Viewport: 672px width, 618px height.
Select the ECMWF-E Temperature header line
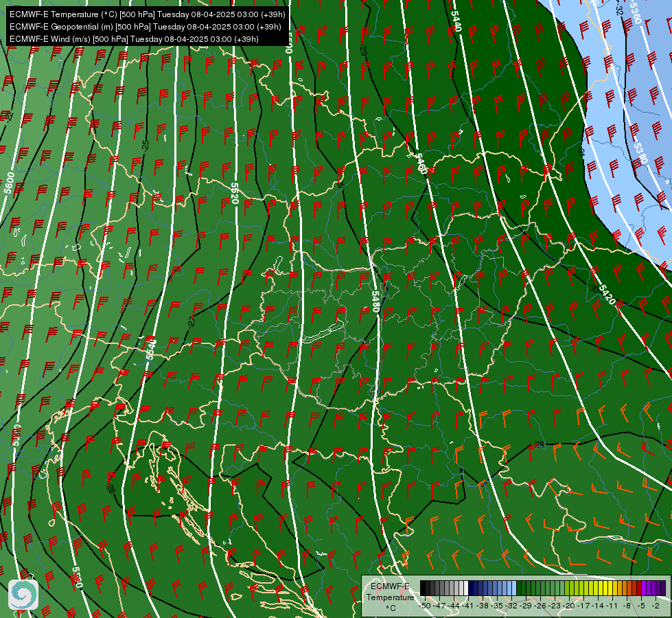147,14
